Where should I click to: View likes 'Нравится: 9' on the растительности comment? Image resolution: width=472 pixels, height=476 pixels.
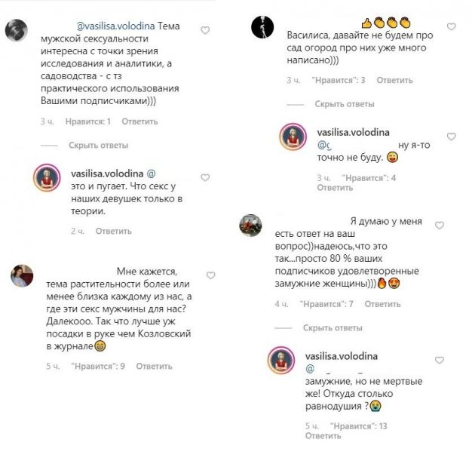tap(98, 367)
